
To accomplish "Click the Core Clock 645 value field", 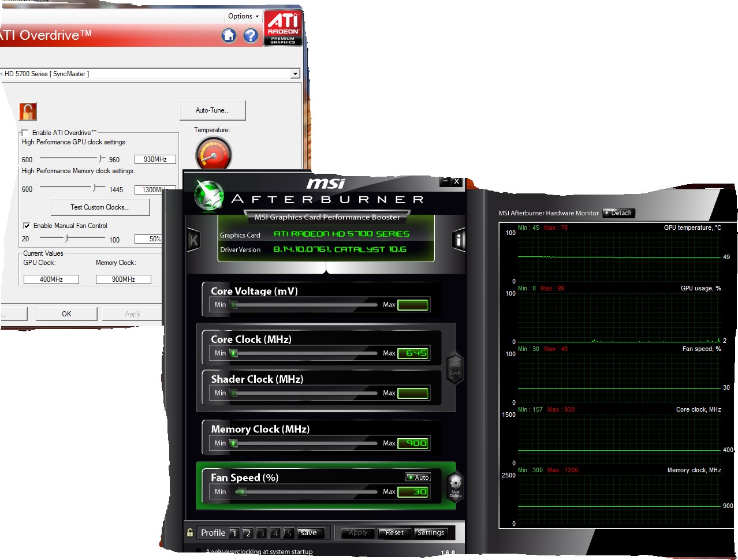I will (x=413, y=353).
